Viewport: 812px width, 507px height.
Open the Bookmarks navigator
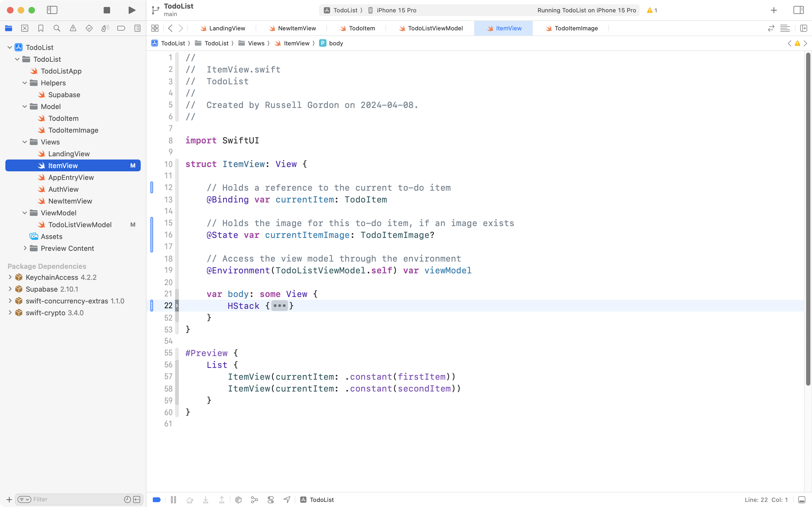[41, 28]
